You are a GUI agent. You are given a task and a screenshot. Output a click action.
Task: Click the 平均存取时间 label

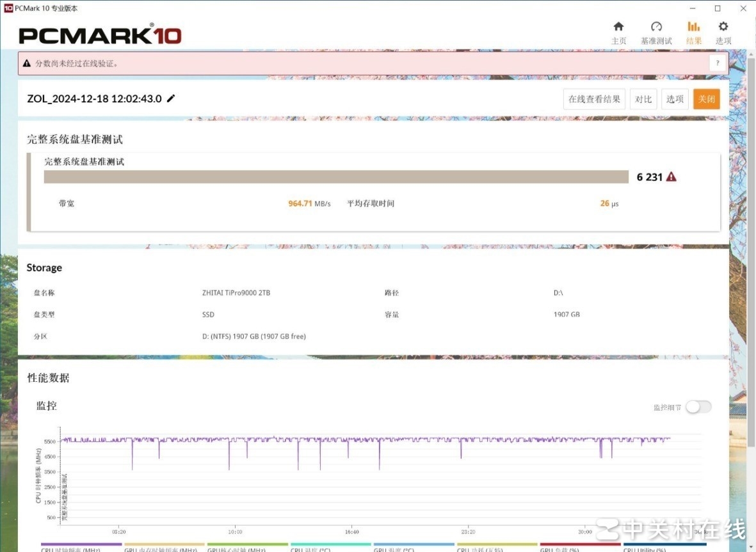tap(371, 203)
